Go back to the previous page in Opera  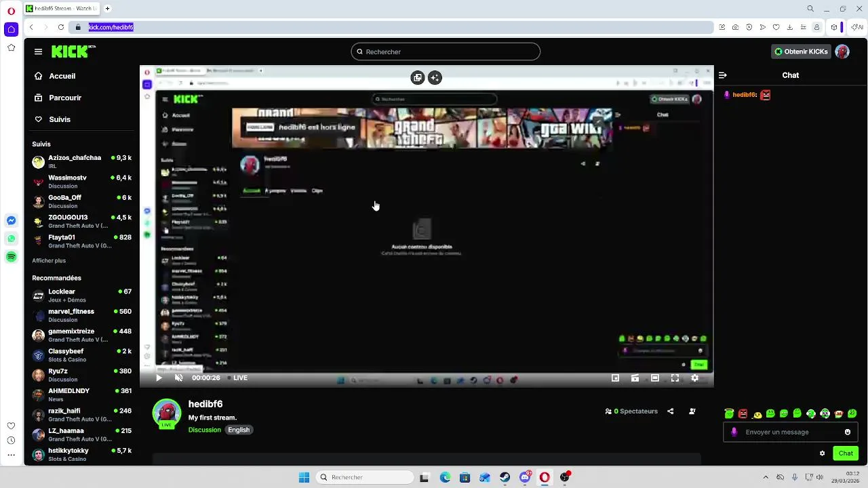pyautogui.click(x=31, y=27)
